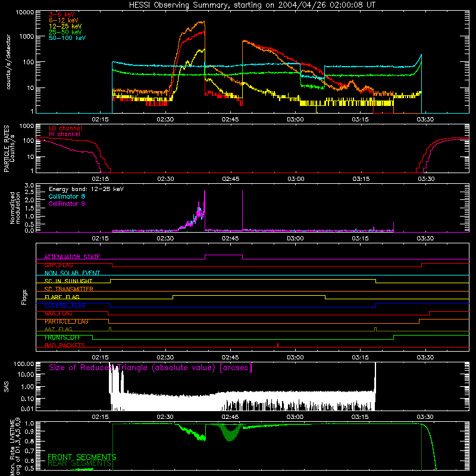
Task: Click the BAD_PACKETS flag label
Action: click(x=65, y=345)
